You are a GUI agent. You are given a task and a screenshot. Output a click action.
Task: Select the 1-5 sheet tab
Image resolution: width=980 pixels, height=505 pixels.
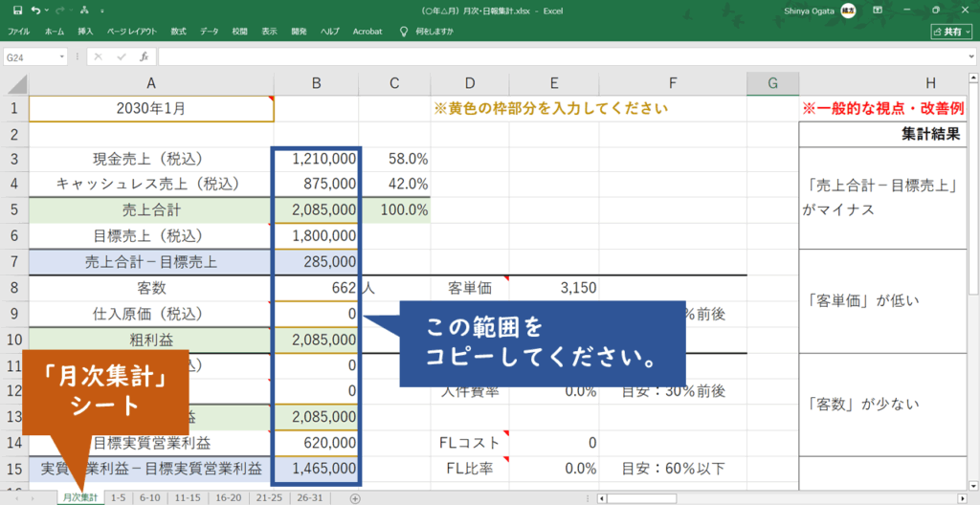pyautogui.click(x=118, y=497)
